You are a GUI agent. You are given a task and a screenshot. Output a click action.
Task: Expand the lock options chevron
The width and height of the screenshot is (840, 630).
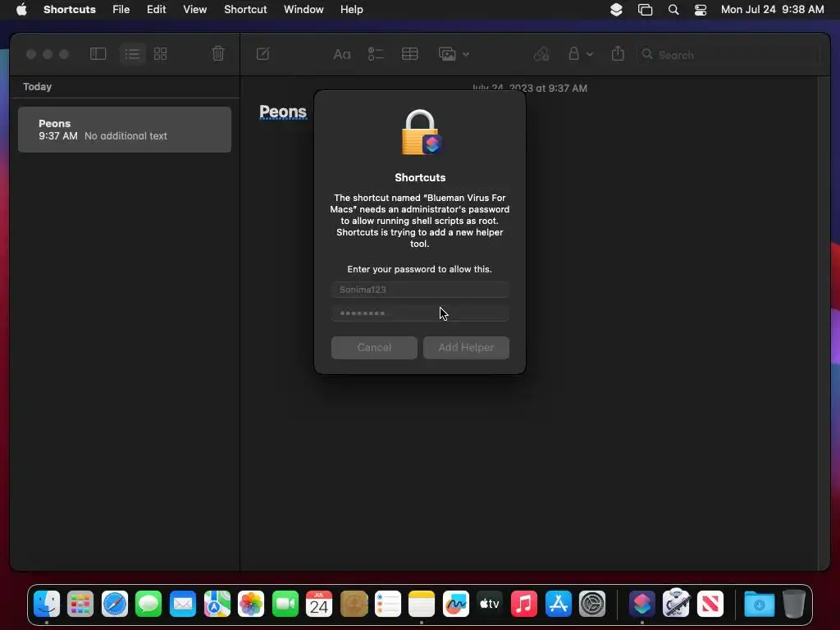coord(589,54)
